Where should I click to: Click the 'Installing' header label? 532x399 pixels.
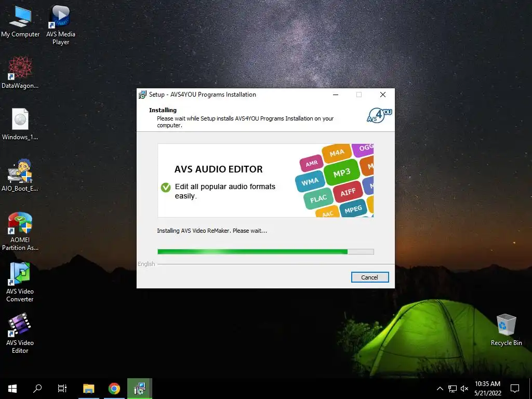(163, 110)
